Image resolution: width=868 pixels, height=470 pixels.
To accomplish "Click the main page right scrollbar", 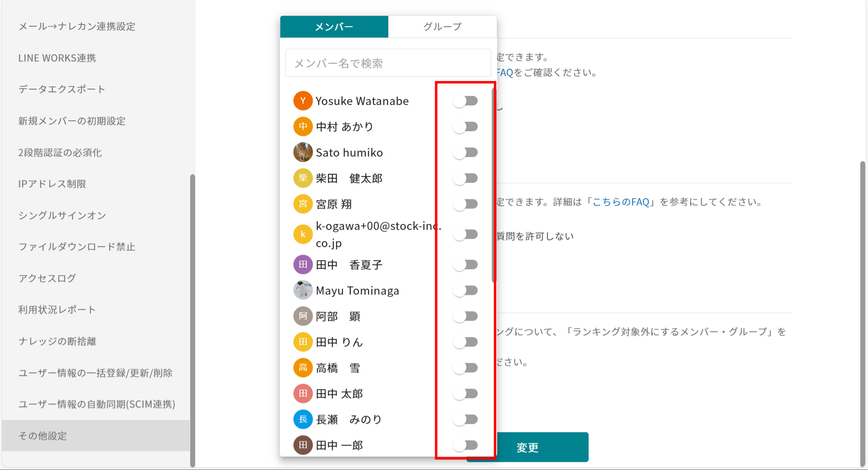I will [x=863, y=314].
